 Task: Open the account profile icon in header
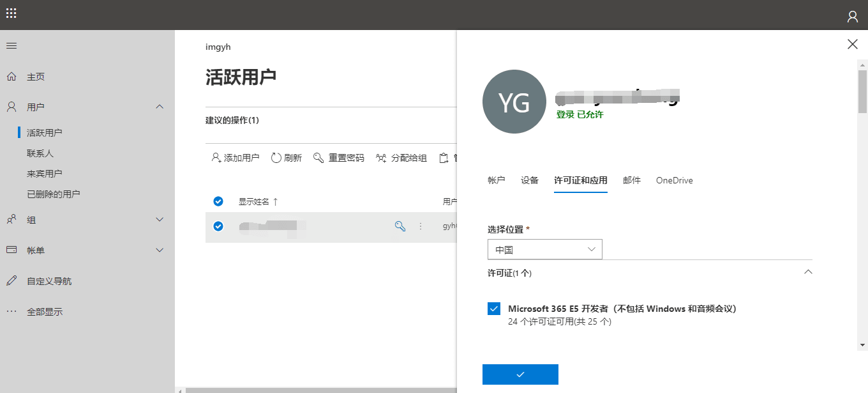(853, 17)
